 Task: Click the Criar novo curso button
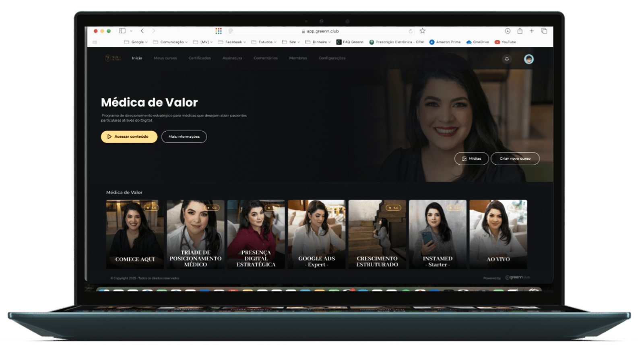pos(515,159)
